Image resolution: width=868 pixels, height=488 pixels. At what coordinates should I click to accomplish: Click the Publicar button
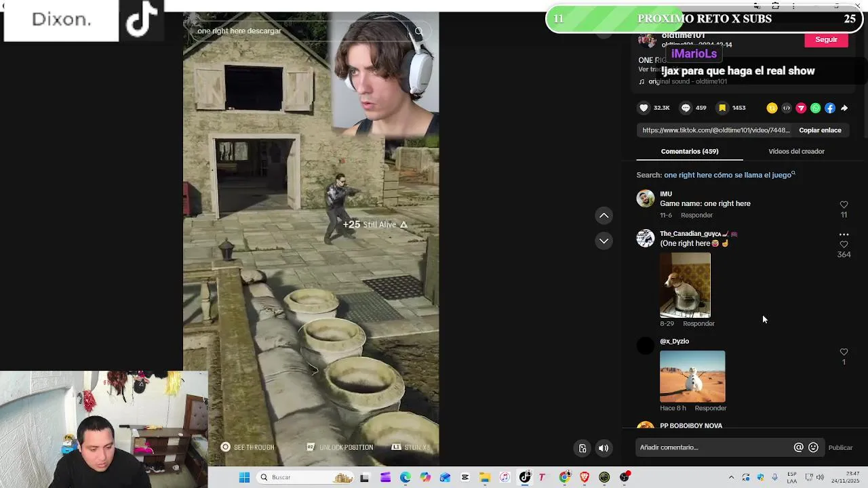(x=840, y=447)
